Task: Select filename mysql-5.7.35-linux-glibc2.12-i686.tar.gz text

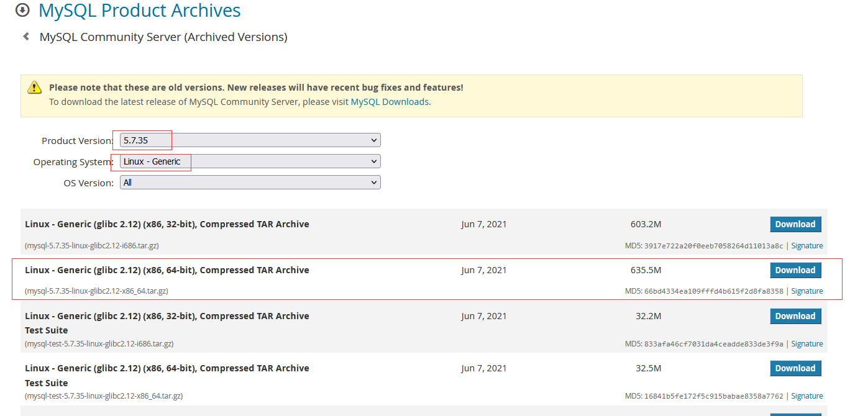Action: coord(92,246)
